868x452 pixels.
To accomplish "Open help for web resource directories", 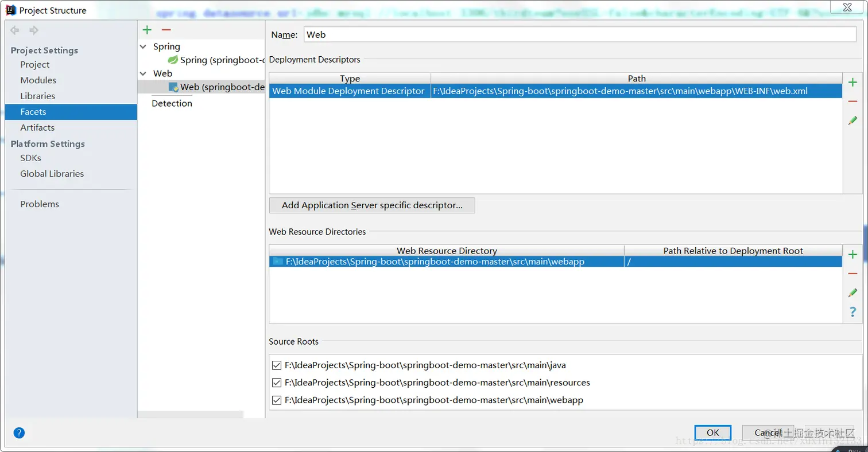I will (852, 312).
